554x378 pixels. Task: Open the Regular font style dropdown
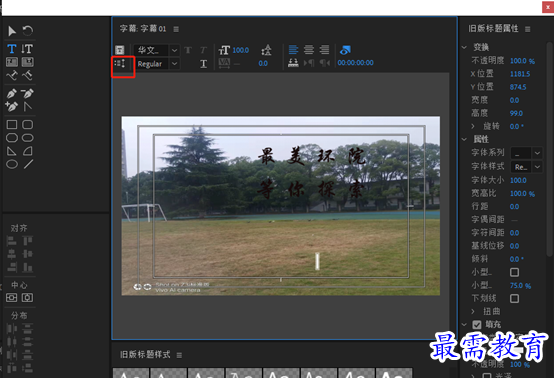pyautogui.click(x=157, y=64)
